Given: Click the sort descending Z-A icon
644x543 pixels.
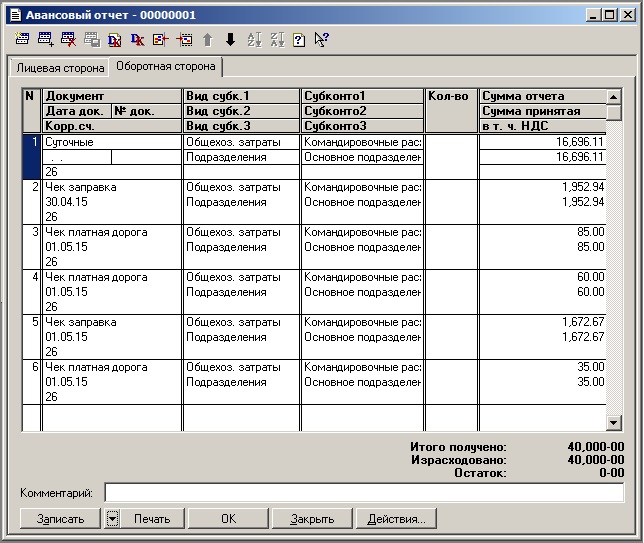Looking at the screenshot, I should [277, 40].
